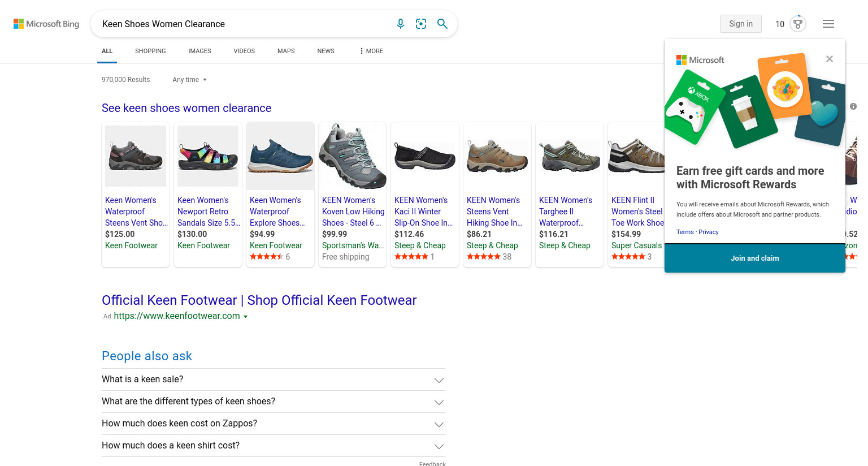This screenshot has height=466, width=868.
Task: Click the Sign in button
Action: click(x=741, y=24)
